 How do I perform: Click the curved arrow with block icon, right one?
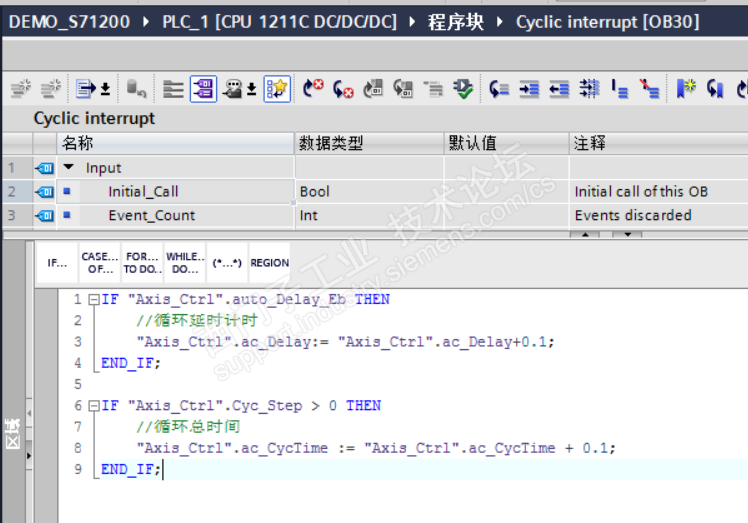point(403,89)
